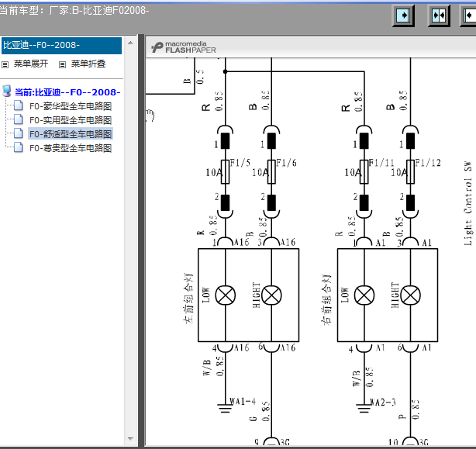The image size is (476, 449).
Task: Click page icon of F0-实用型全车电路图
Action: tap(19, 119)
